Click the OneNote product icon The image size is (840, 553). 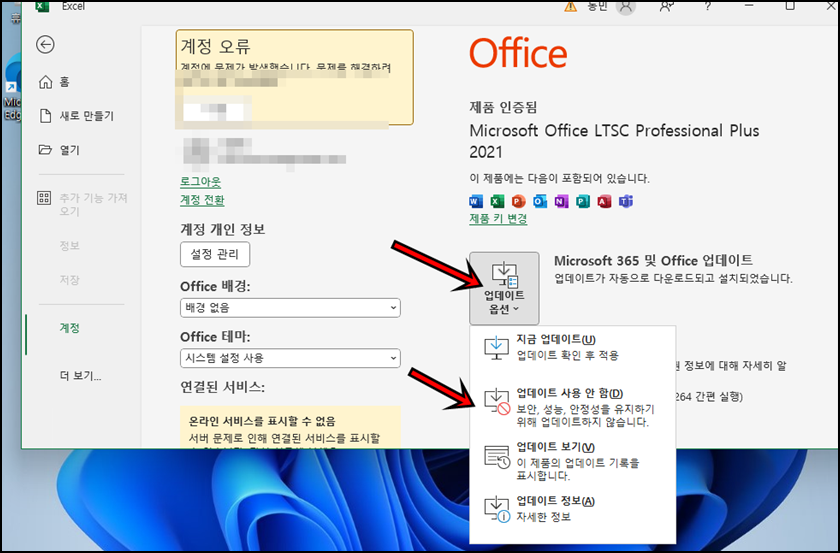[x=561, y=201]
